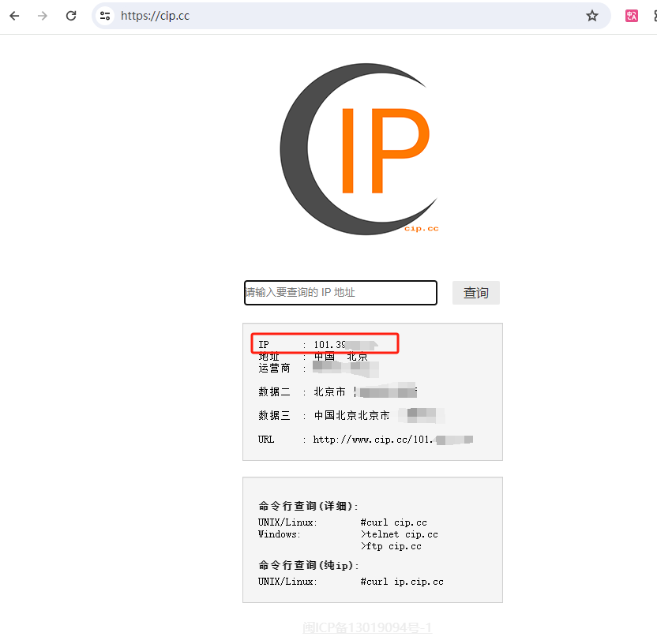Select the >ftp cip.cc command text

pos(391,546)
